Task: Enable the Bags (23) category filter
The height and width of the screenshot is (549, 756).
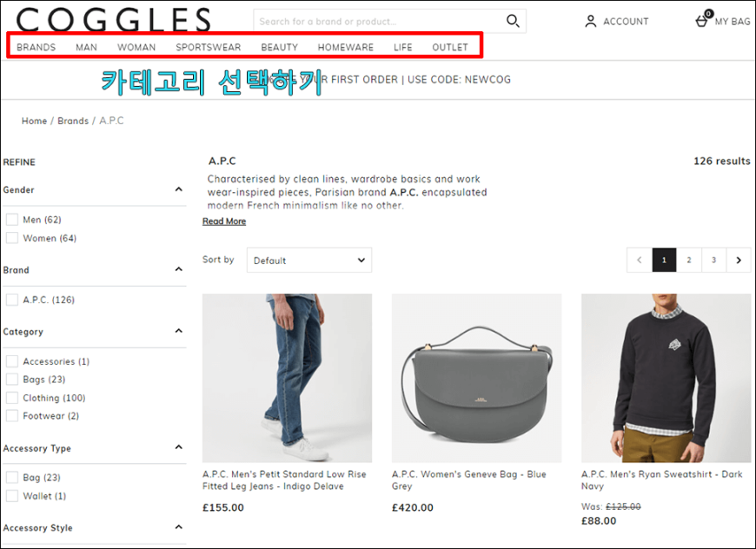Action: pyautogui.click(x=12, y=380)
